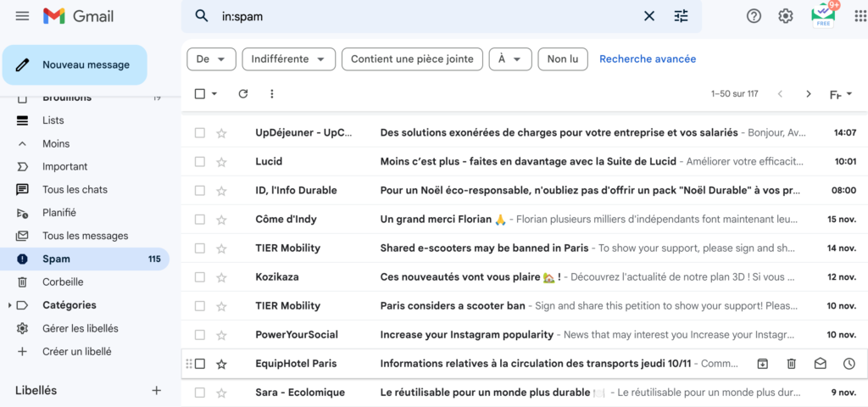Tick the checkbox for the UpDéjeuner email
Screen dimensions: 868x407
pos(200,133)
